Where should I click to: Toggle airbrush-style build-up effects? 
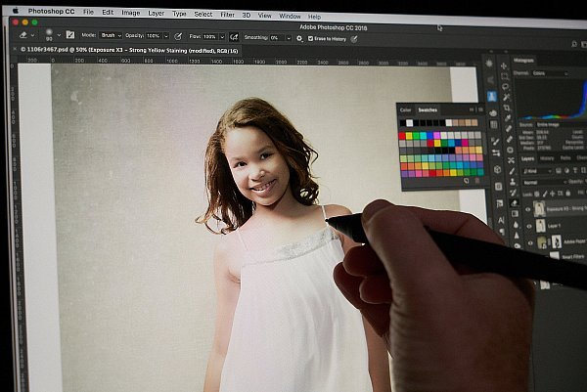pyautogui.click(x=234, y=37)
